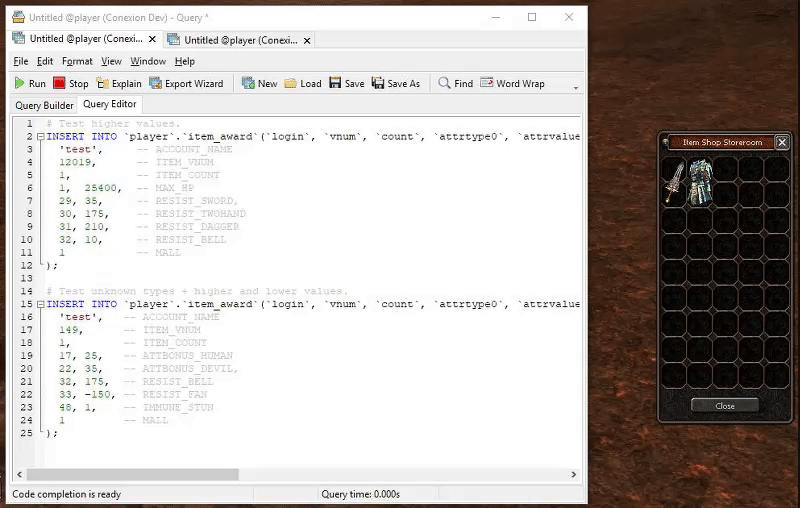This screenshot has height=508, width=800.
Task: Click RESIST_TWOHAND comment on line 8
Action: pyautogui.click(x=201, y=214)
